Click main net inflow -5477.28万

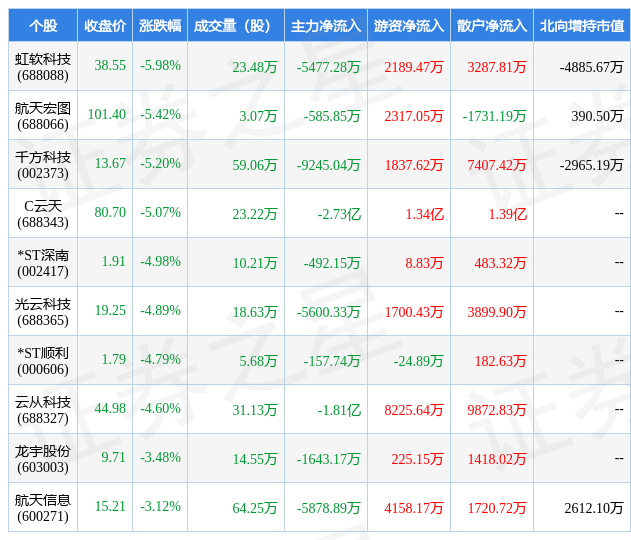(329, 67)
